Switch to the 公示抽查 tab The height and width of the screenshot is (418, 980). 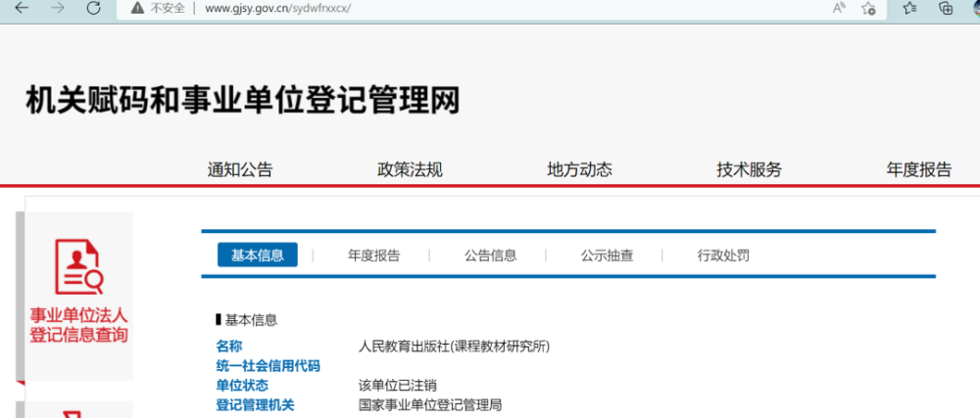[607, 255]
